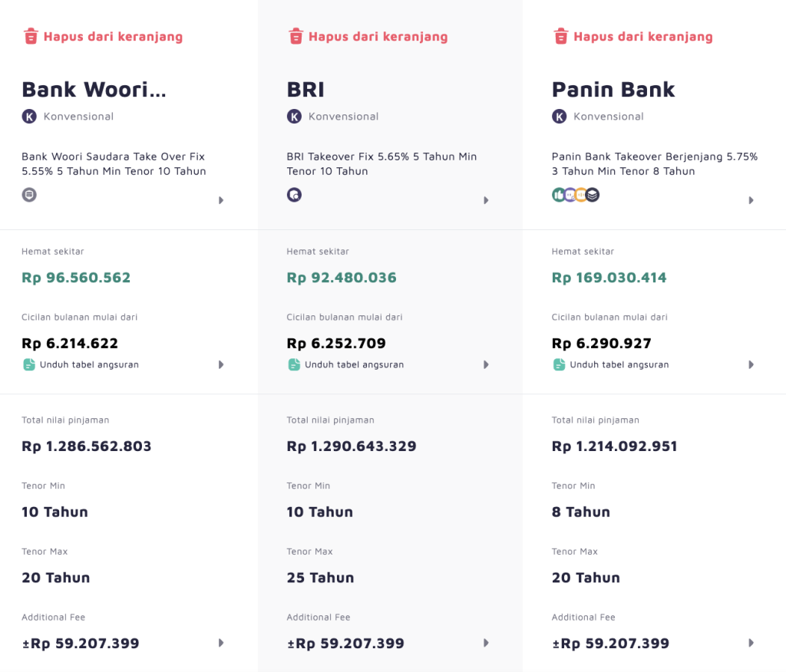Viewport: 786px width, 672px height.
Task: Click the feature icon under BRI description
Action: [x=294, y=195]
